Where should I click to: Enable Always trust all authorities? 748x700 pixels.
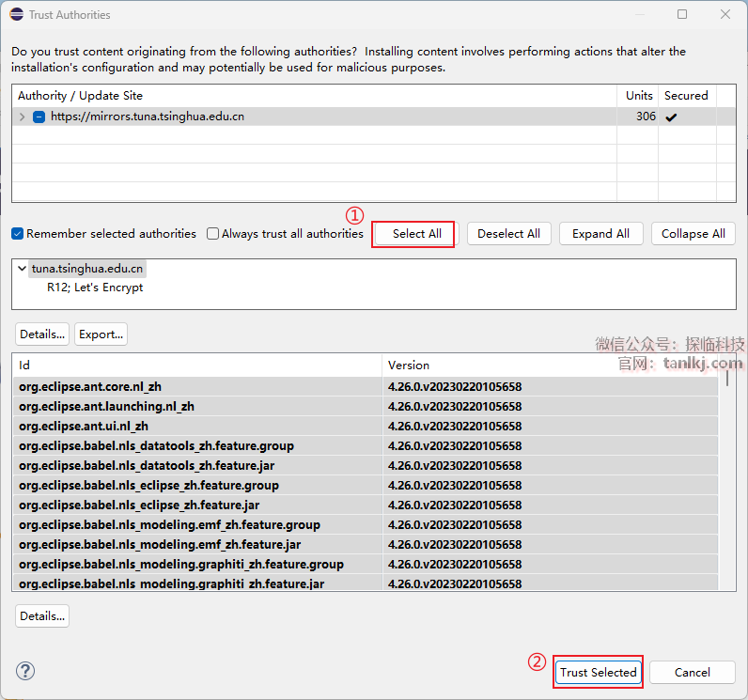point(213,234)
